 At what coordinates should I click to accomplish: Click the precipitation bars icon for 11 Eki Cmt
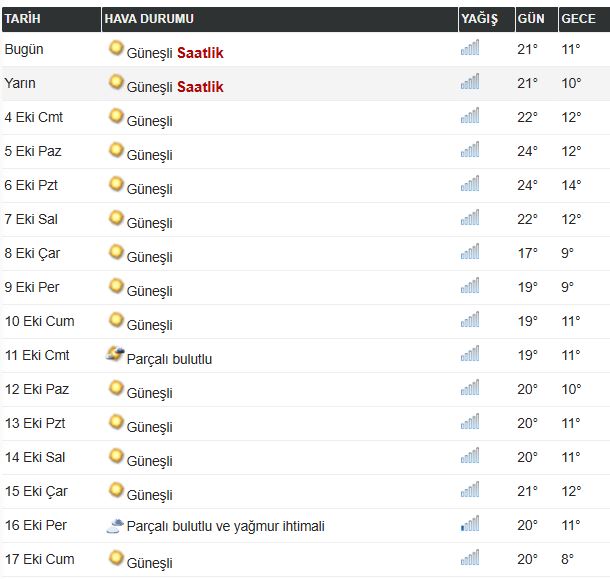tap(470, 354)
